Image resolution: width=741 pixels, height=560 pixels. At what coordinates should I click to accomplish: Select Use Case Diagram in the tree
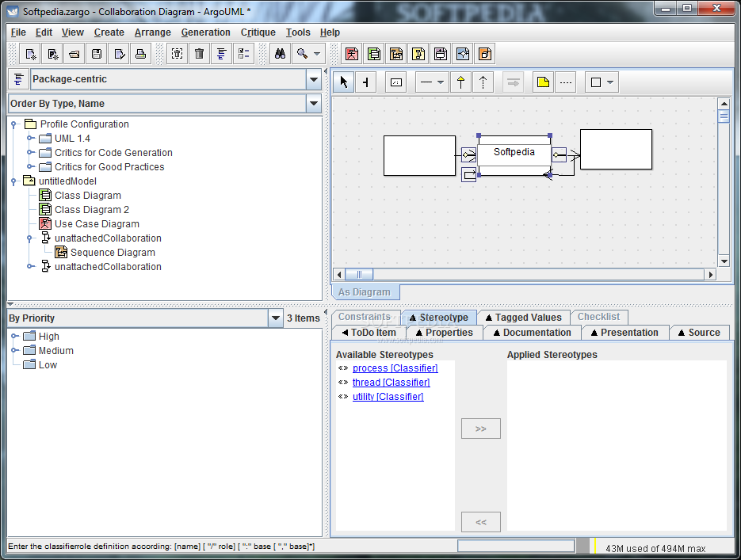(x=97, y=224)
